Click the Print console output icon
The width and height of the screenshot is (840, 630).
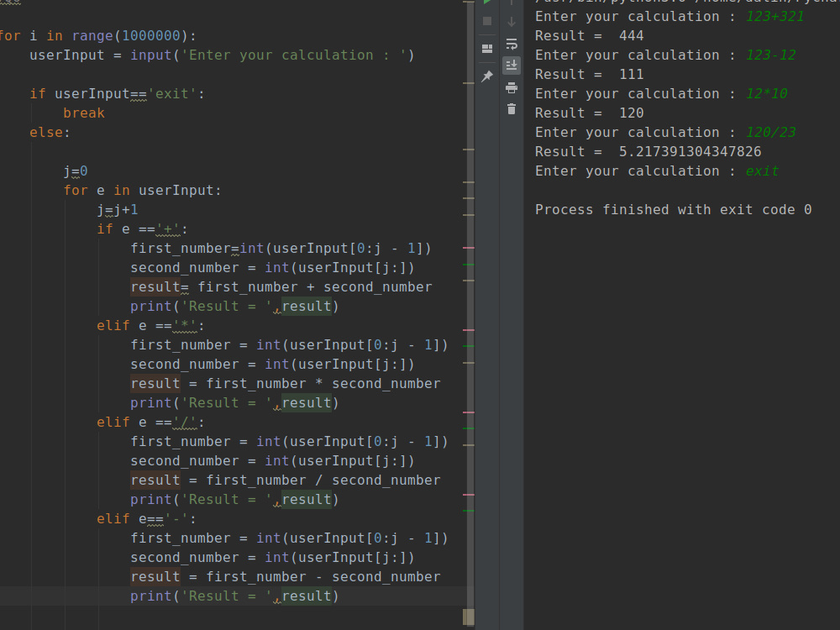[512, 87]
